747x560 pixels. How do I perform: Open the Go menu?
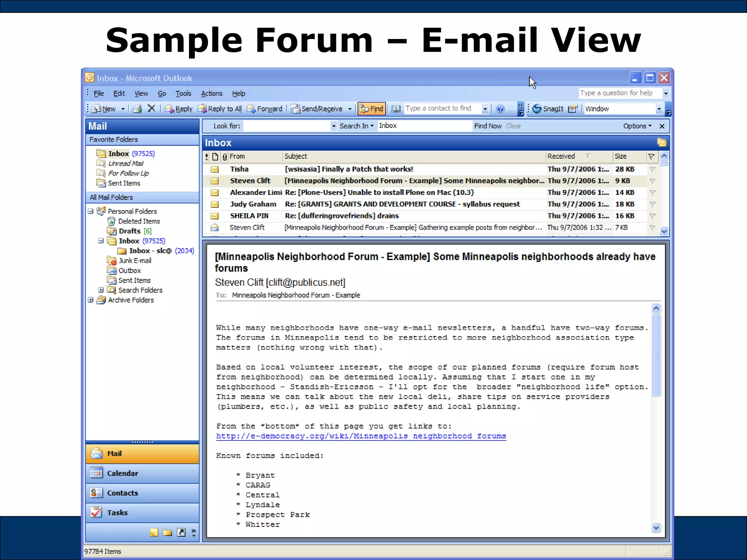click(162, 93)
